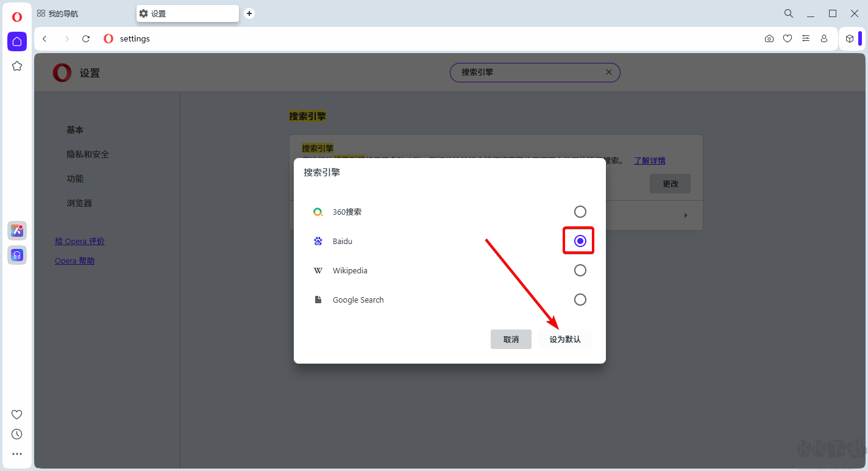This screenshot has width=868, height=471.
Task: Open the heart bookmarks icon in sidebar
Action: click(x=16, y=414)
